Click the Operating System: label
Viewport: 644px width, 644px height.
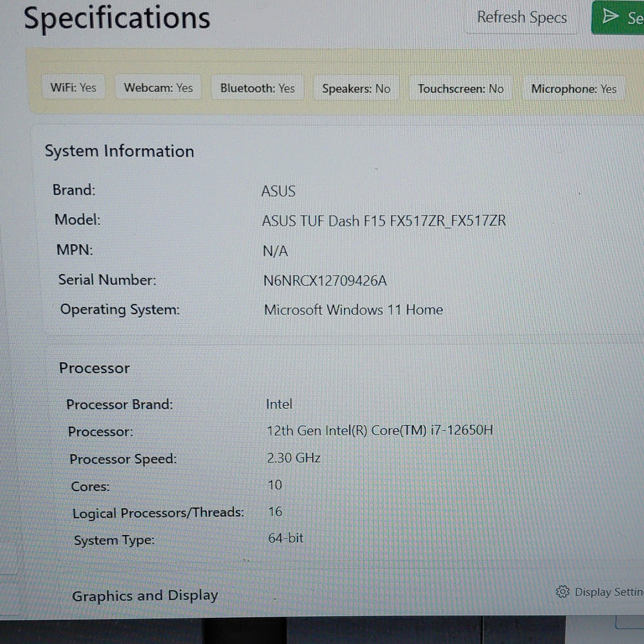click(x=120, y=310)
